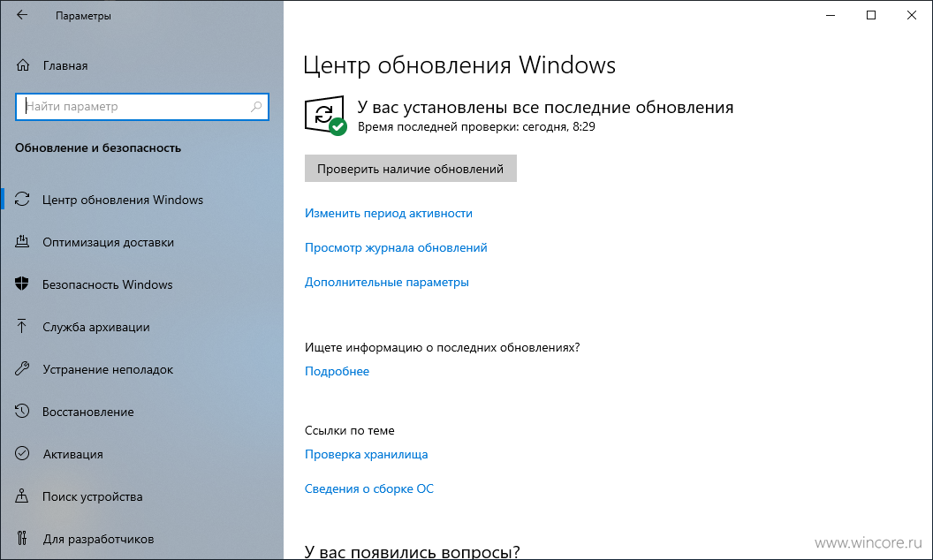Open the Просмотр журнала обновлений link
Image resolution: width=933 pixels, height=560 pixels.
pos(396,247)
